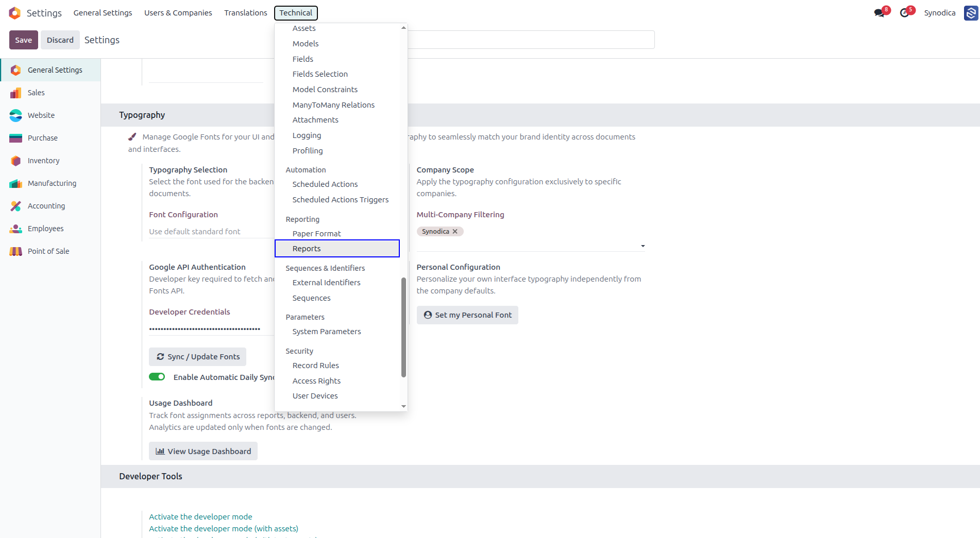Open Record Rules menu entry
The width and height of the screenshot is (980, 538).
(x=337, y=366)
